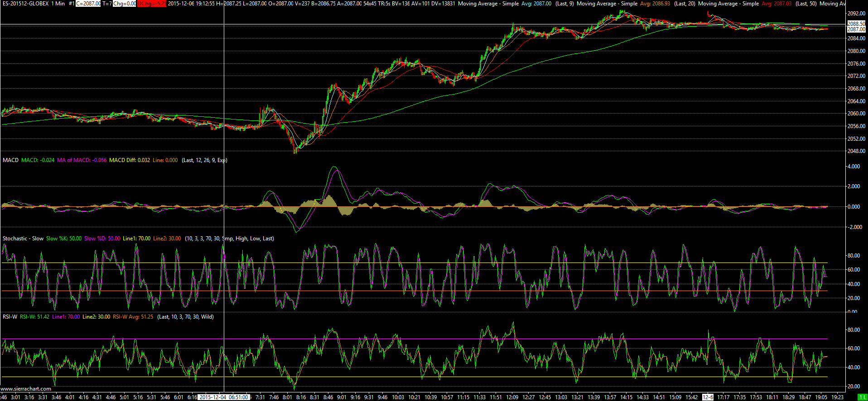Click the 2064.00 price scale label
Screen dimensions: 868x401
point(856,101)
